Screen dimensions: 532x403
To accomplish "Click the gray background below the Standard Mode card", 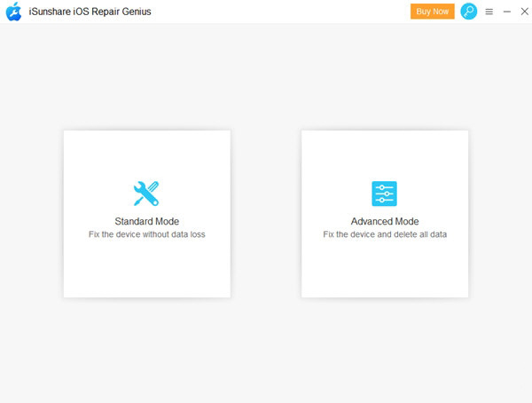I will tap(146, 346).
